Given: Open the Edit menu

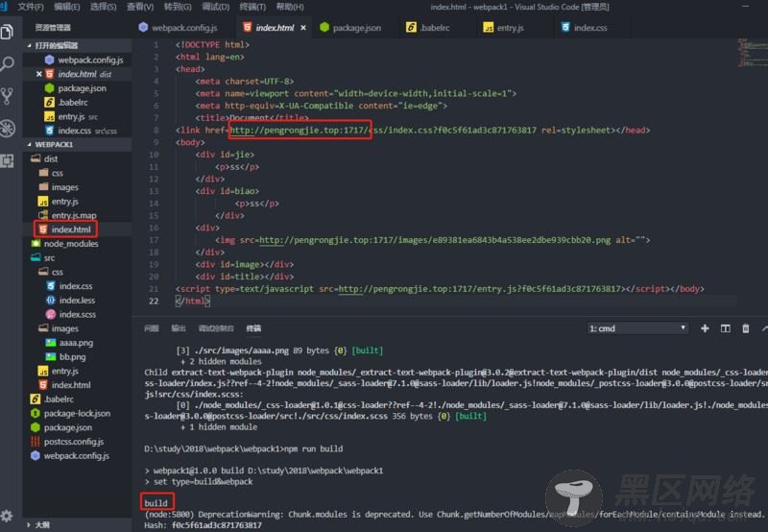Looking at the screenshot, I should (67, 7).
